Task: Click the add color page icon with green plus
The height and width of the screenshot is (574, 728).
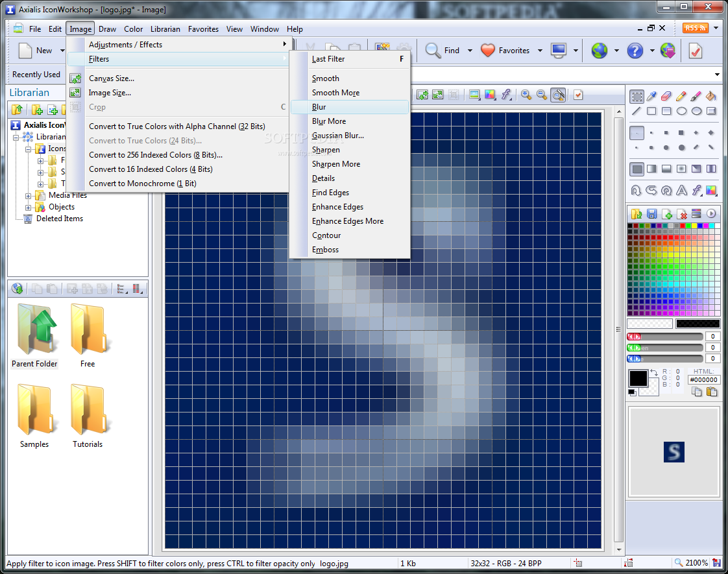Action: [667, 214]
